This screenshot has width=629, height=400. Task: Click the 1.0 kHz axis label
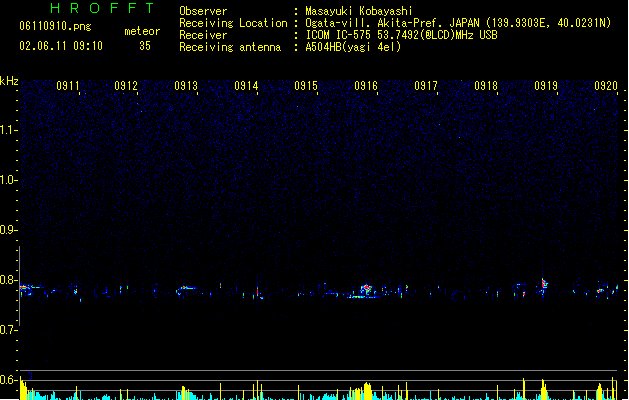tap(8, 180)
